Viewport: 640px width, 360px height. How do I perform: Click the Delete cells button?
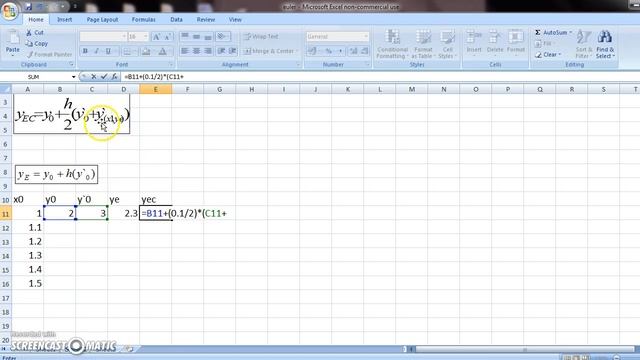click(495, 42)
